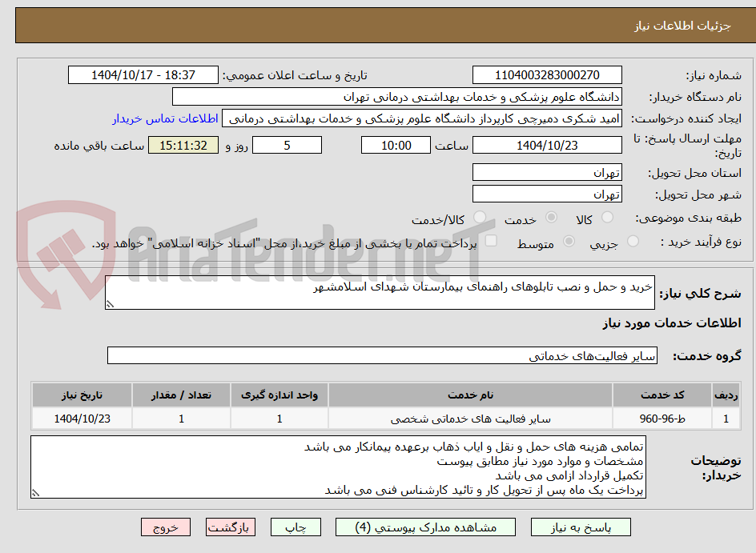This screenshot has width=756, height=553.
Task: Select the کالا/خدمت combined radio option
Action: click(x=480, y=215)
